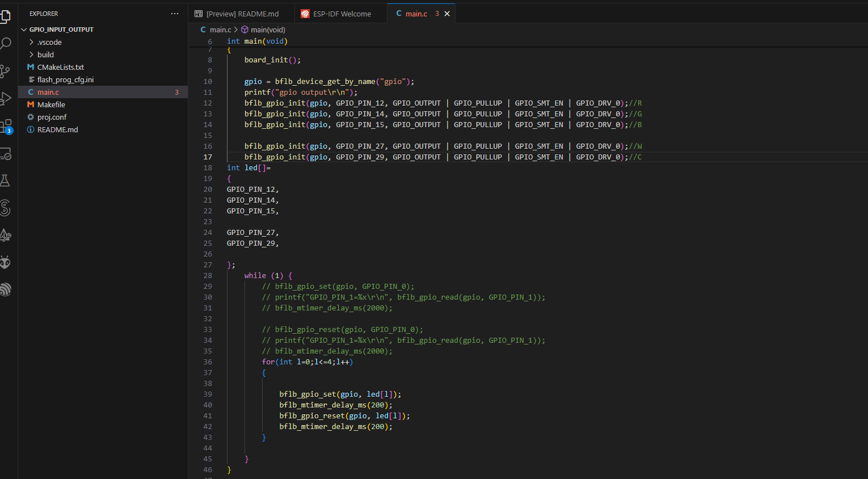The height and width of the screenshot is (479, 868).
Task: Open the Source Control branch icon
Action: coord(5,71)
